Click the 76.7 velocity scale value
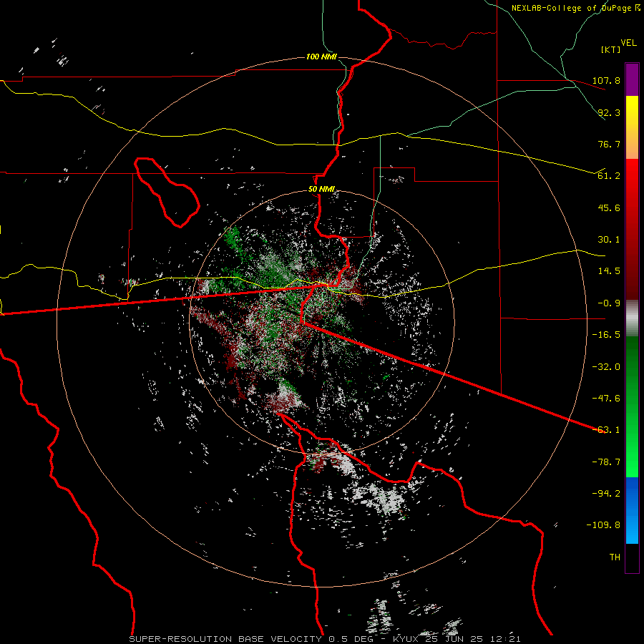This screenshot has height=644, width=644. tap(609, 144)
